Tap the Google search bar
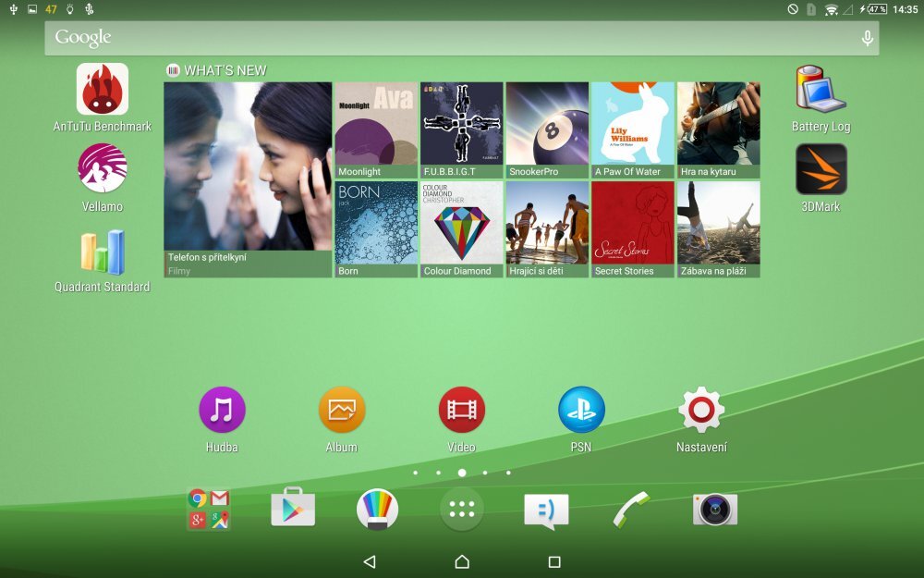 [x=370, y=38]
